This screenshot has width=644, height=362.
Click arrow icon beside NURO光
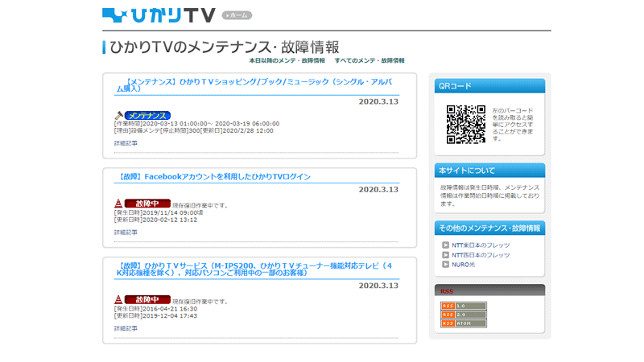click(445, 265)
